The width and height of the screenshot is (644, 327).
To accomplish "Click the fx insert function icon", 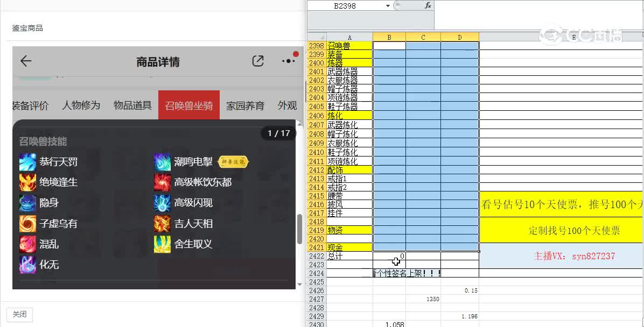I will pyautogui.click(x=428, y=5).
